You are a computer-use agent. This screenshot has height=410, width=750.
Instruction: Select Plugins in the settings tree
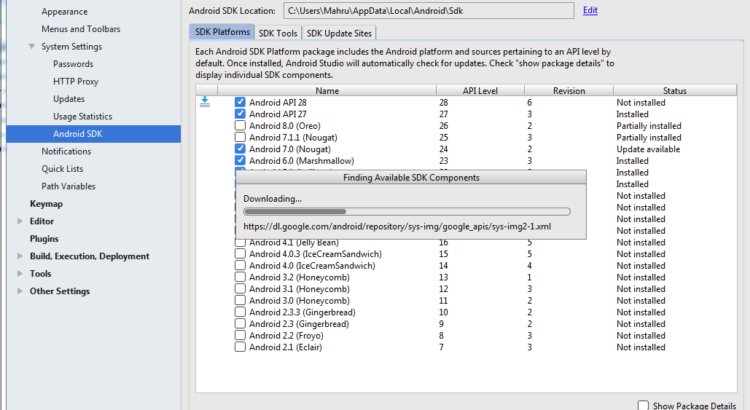point(44,239)
